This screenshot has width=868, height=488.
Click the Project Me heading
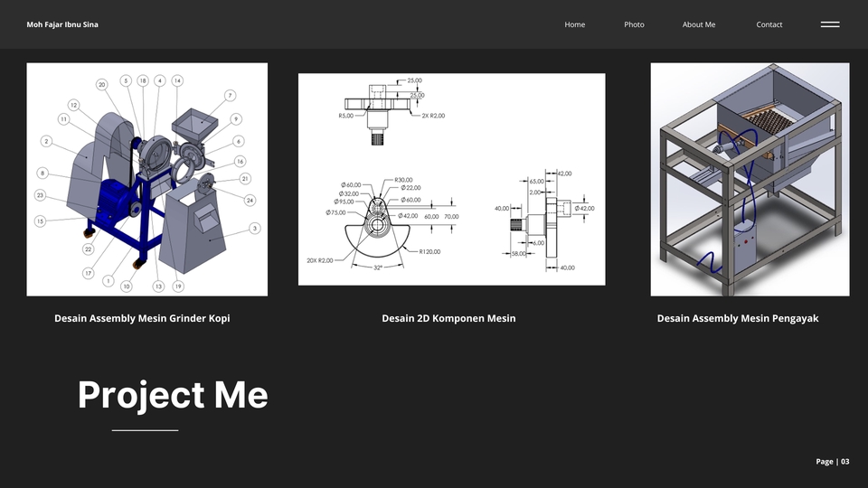pos(173,395)
